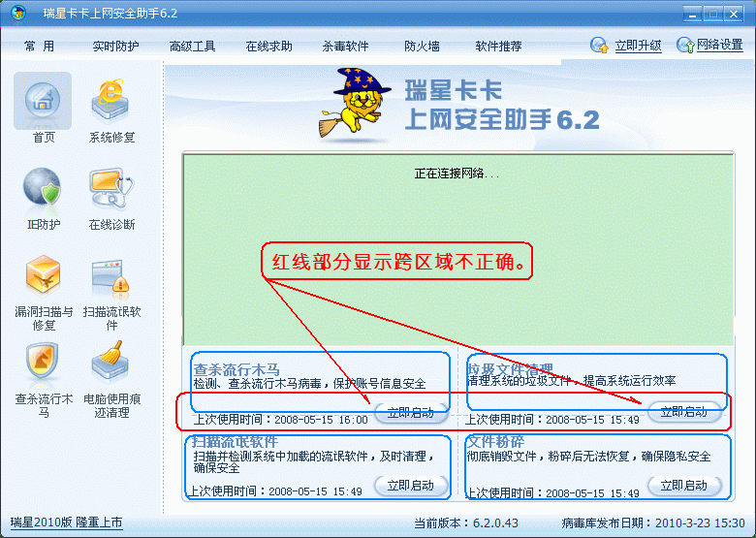The height and width of the screenshot is (538, 756).
Task: Click the 垃圾文件清理 panel heading
Action: pos(510,369)
